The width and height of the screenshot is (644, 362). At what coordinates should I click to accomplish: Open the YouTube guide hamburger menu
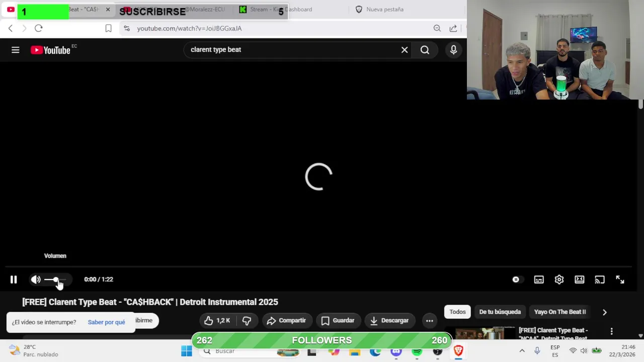[16, 50]
